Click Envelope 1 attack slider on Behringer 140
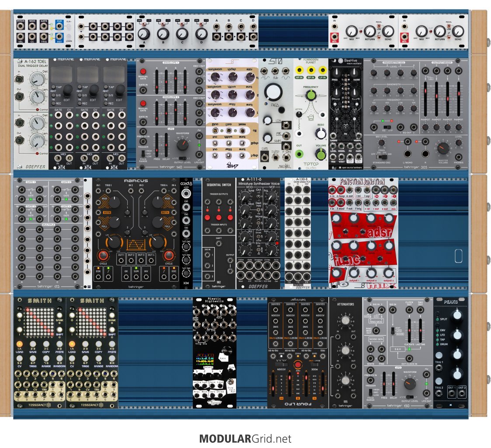Viewport: 491px width, 448px height. (157, 82)
